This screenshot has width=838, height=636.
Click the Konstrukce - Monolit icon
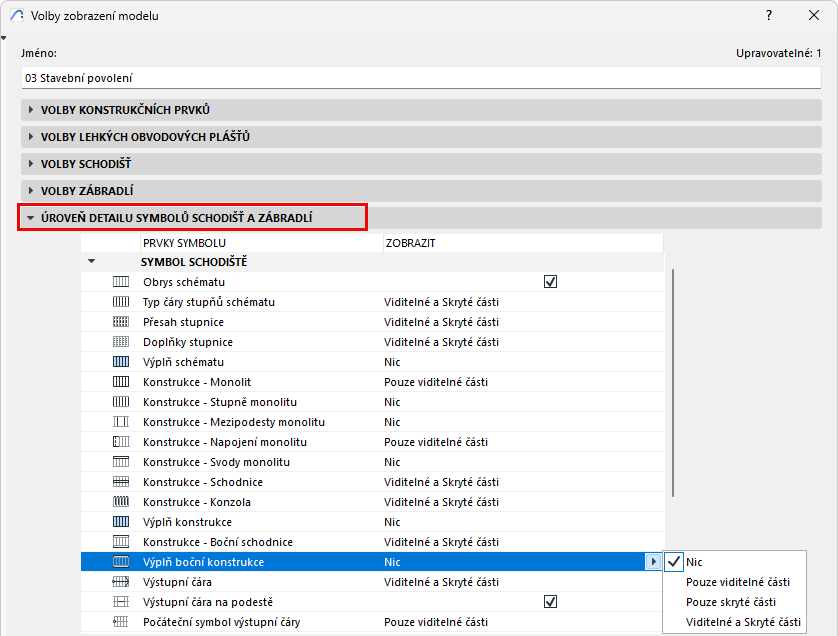[x=121, y=382]
